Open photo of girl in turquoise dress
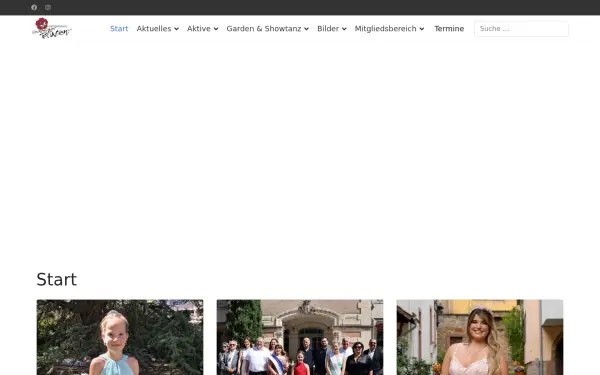Image resolution: width=600 pixels, height=375 pixels. pos(120,337)
